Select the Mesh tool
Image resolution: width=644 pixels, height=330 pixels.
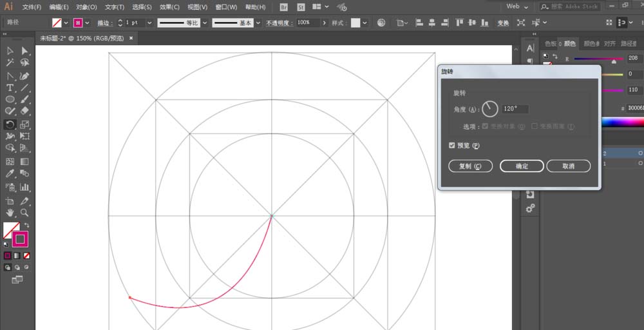pyautogui.click(x=10, y=162)
